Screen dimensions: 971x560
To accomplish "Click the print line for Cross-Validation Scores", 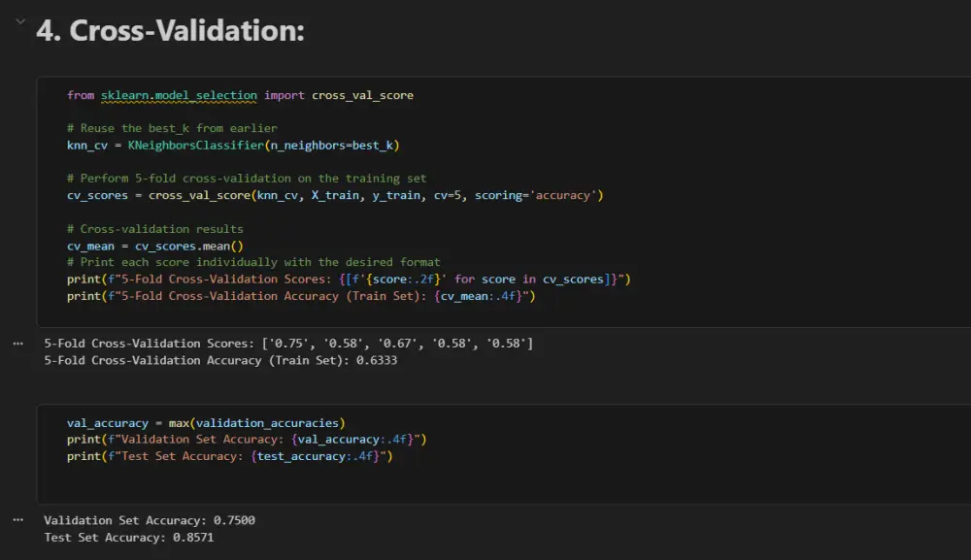I will [349, 280].
